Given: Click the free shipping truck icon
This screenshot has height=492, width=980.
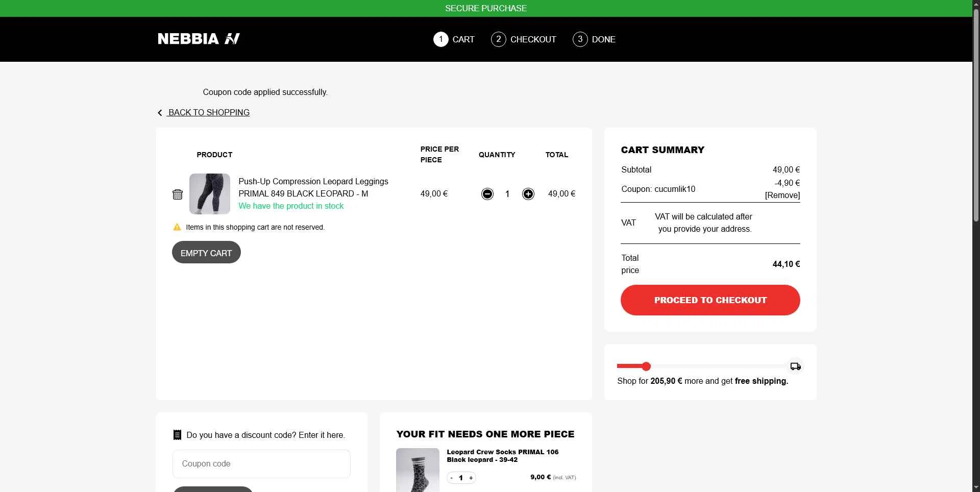Looking at the screenshot, I should pyautogui.click(x=795, y=366).
